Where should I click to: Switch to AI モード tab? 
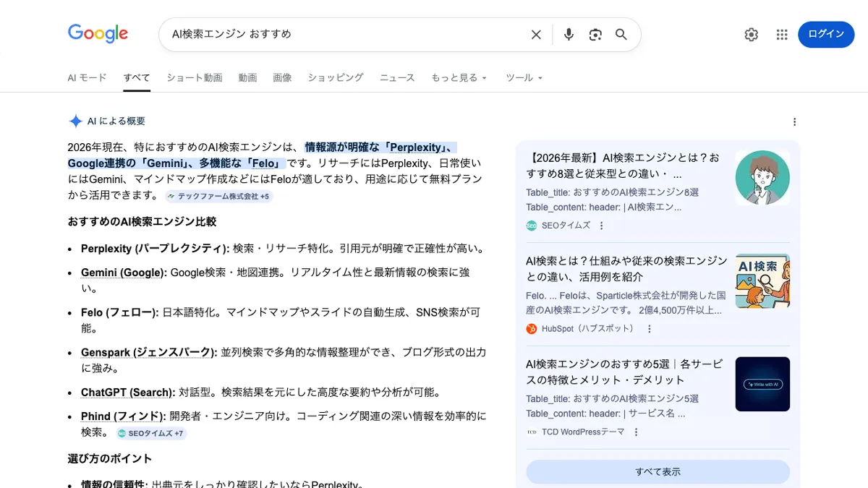[87, 77]
